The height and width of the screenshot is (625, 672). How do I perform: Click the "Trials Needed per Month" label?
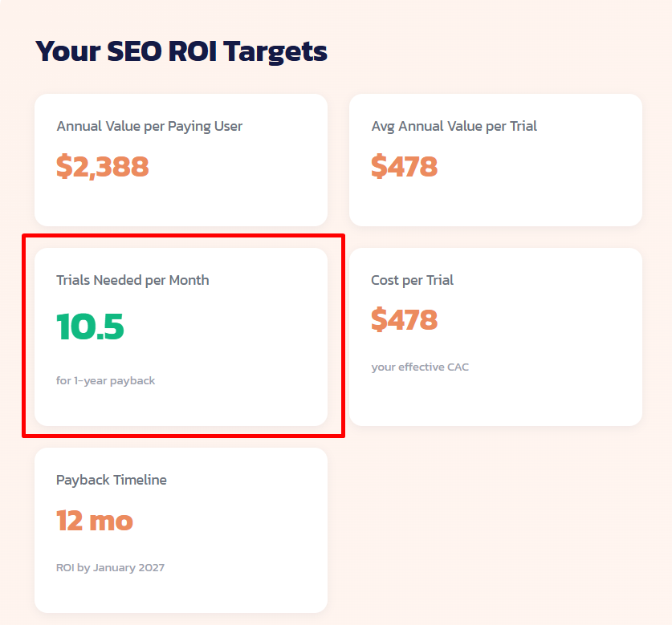coord(132,280)
